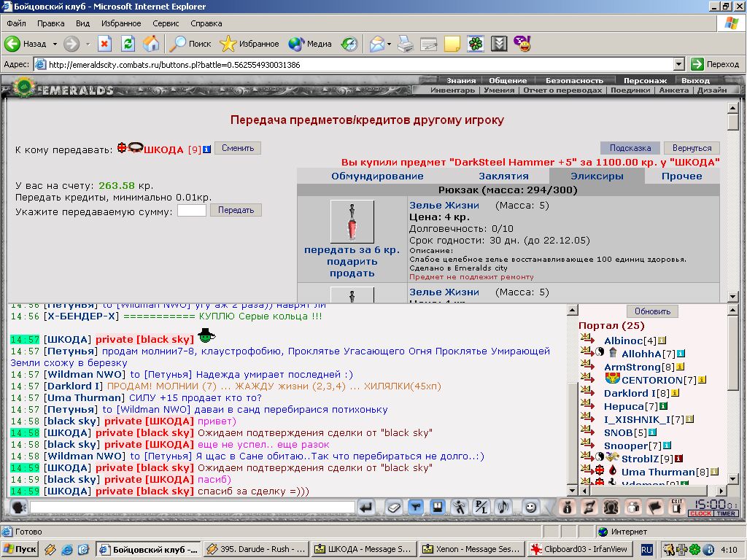Open the Медиа toolbar button
747x560 pixels.
click(310, 44)
